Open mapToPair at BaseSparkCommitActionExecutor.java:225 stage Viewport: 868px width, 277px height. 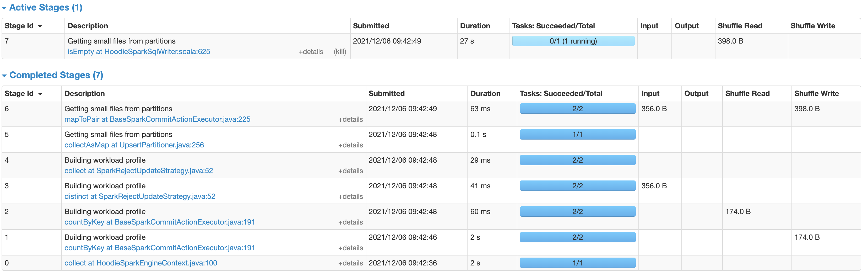[157, 119]
